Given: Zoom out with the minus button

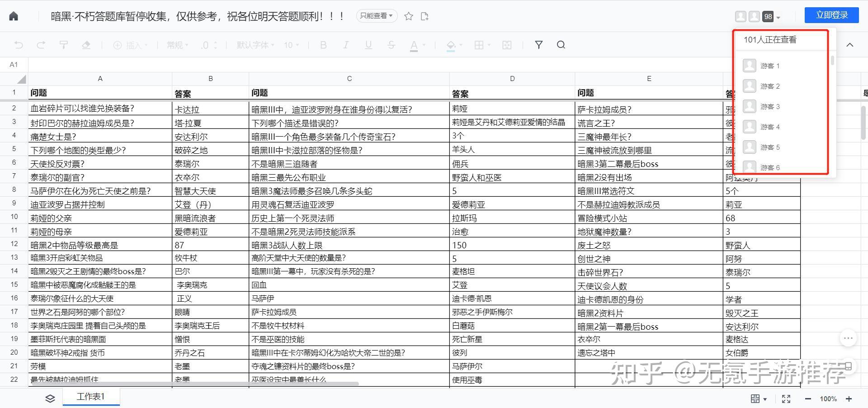Looking at the screenshot, I should 808,399.
